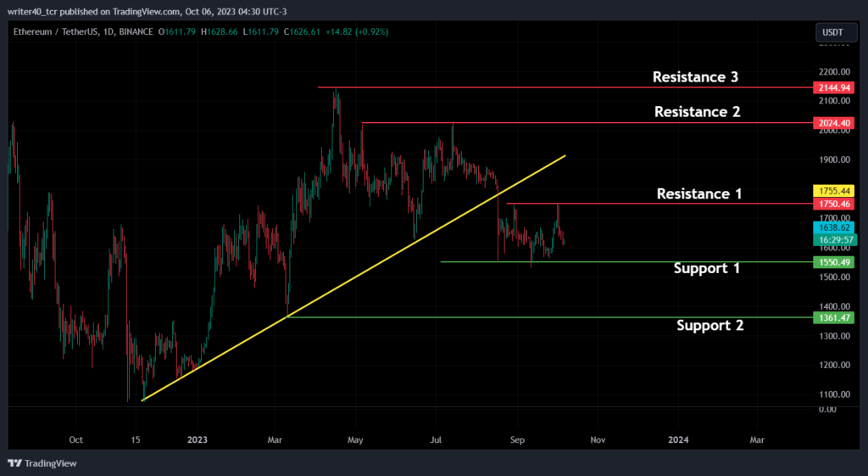This screenshot has width=868, height=476.
Task: Click the 1900.00 price axis tick
Action: coord(834,160)
